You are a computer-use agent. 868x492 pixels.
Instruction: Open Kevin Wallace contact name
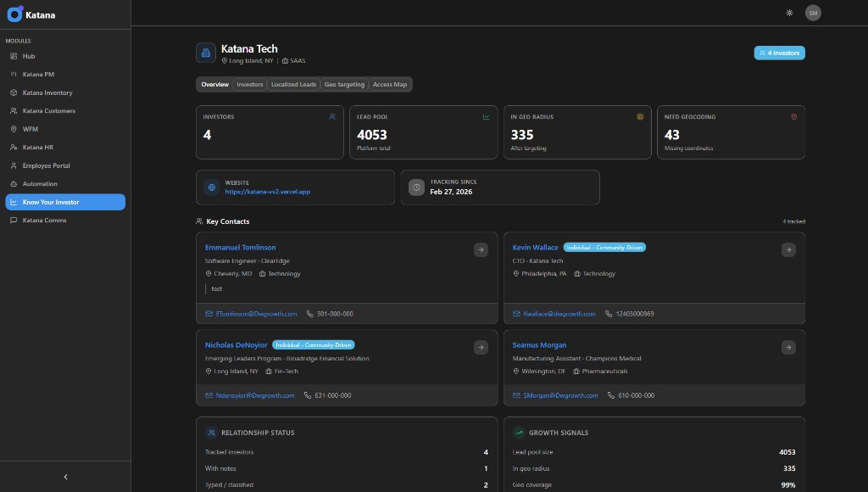[x=536, y=248]
